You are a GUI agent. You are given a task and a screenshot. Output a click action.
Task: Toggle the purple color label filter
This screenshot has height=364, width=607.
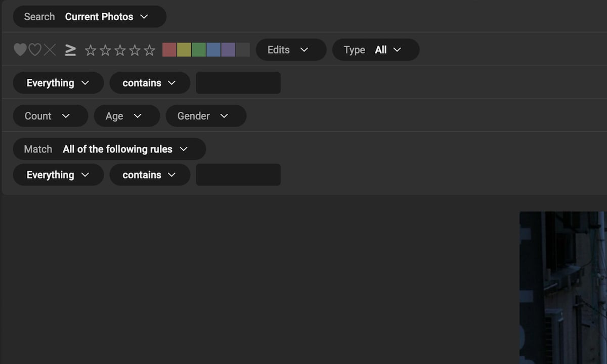229,49
